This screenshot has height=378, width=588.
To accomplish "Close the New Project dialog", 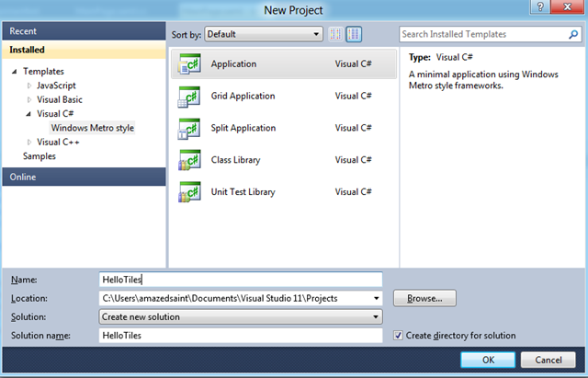I will [568, 6].
